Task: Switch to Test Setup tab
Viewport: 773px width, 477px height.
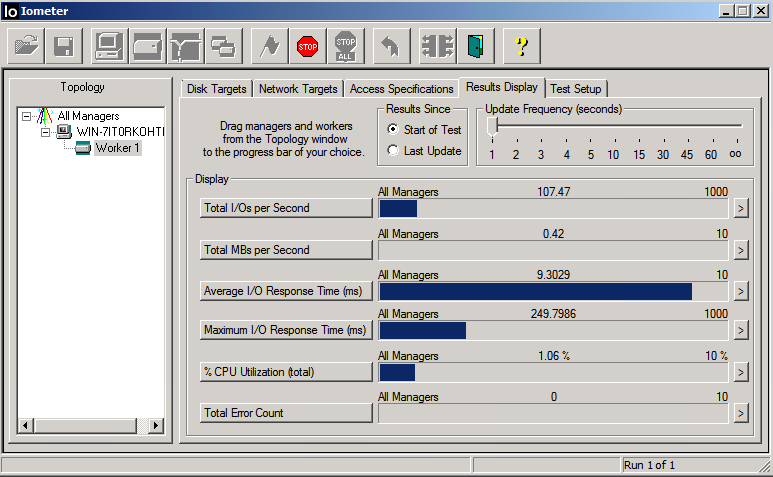Action: 576,89
